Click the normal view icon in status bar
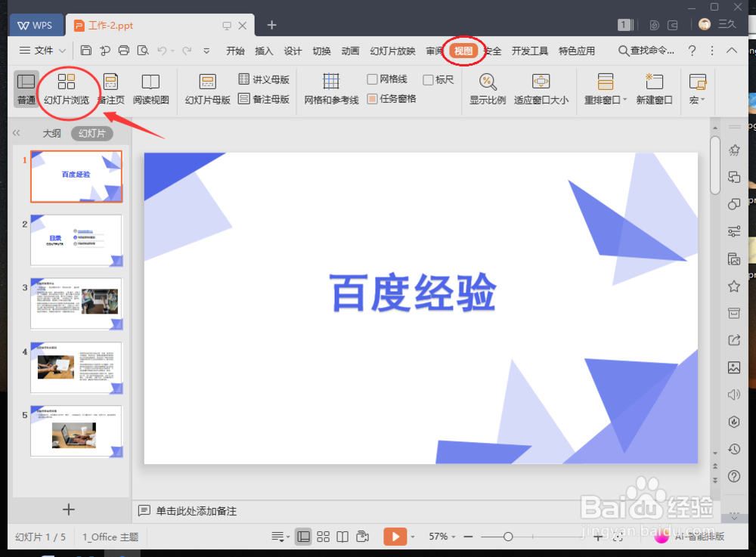756x557 pixels. click(x=304, y=537)
